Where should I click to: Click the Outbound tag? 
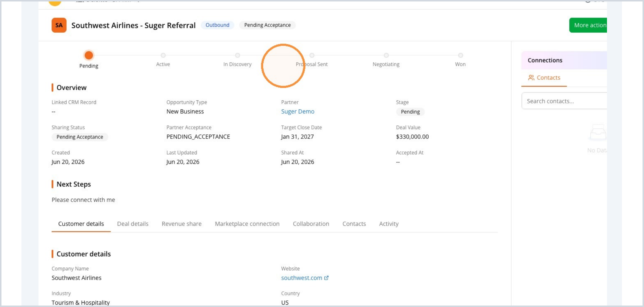(x=217, y=25)
